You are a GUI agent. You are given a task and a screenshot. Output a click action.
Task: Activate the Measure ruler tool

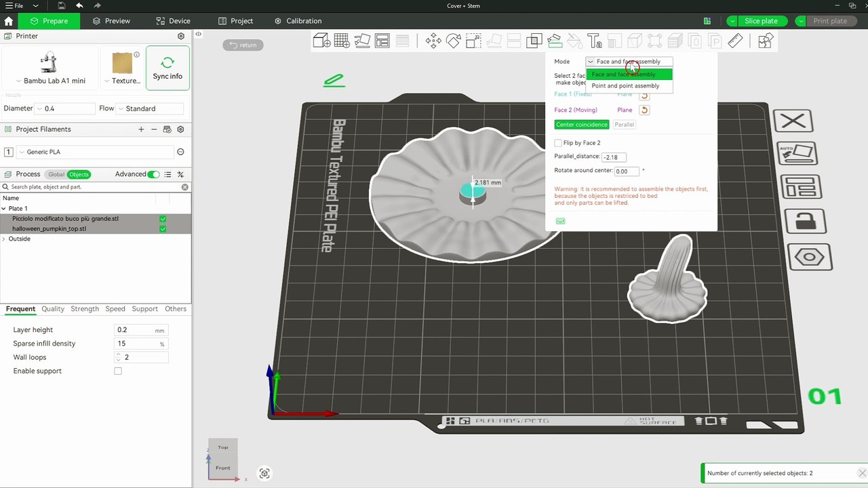(735, 41)
